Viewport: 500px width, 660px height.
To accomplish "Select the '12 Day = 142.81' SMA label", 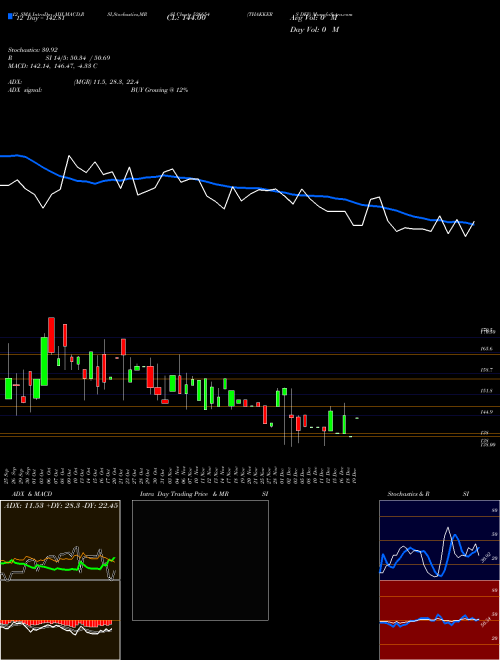I will [x=39, y=18].
